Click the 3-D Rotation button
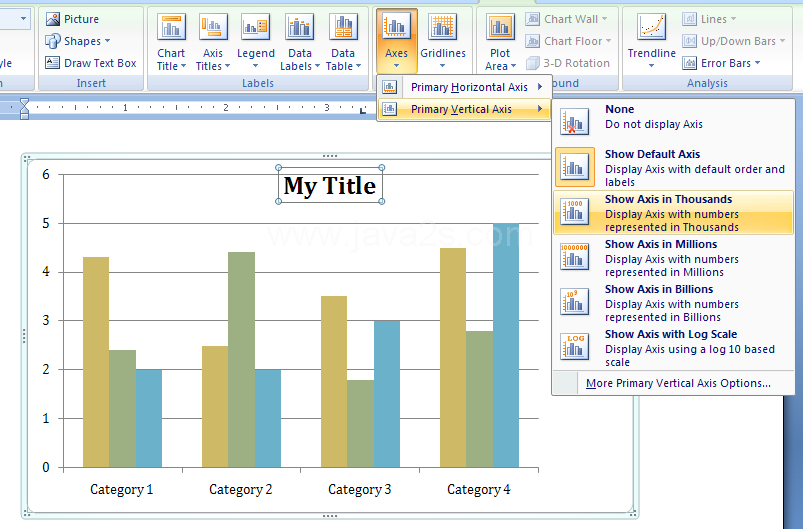803x529 pixels. 568,63
